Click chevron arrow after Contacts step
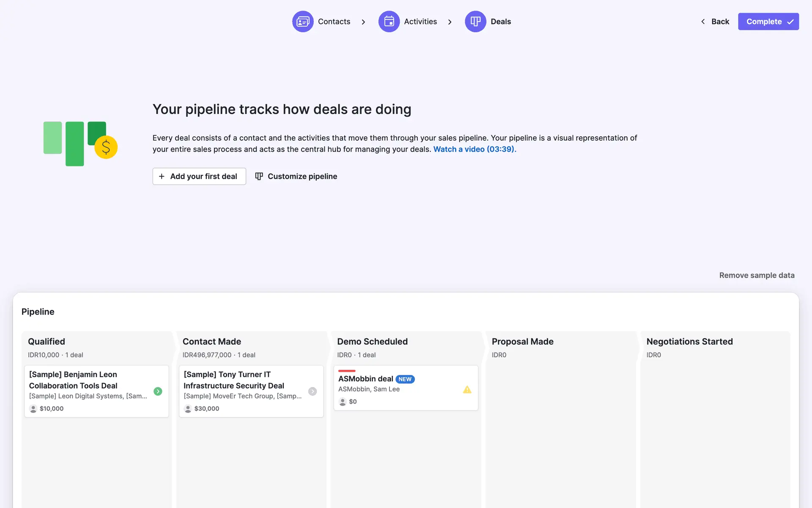Viewport: 812px width, 508px height. 363,22
